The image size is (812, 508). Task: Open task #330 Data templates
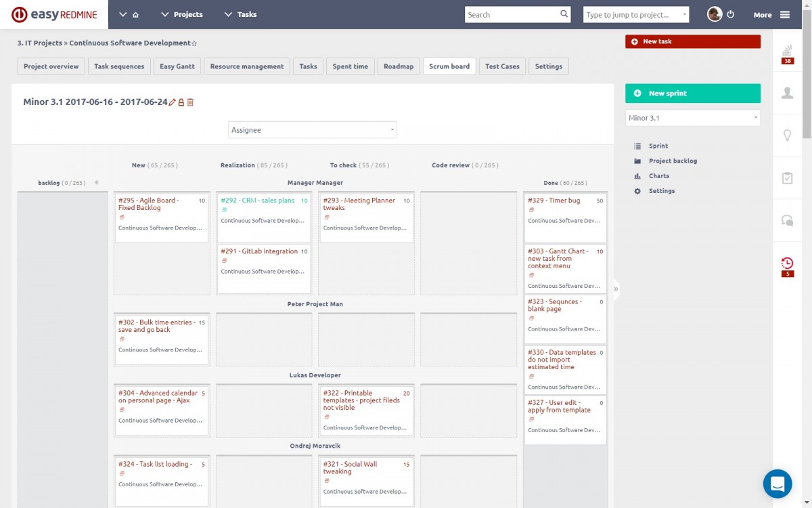pyautogui.click(x=562, y=360)
